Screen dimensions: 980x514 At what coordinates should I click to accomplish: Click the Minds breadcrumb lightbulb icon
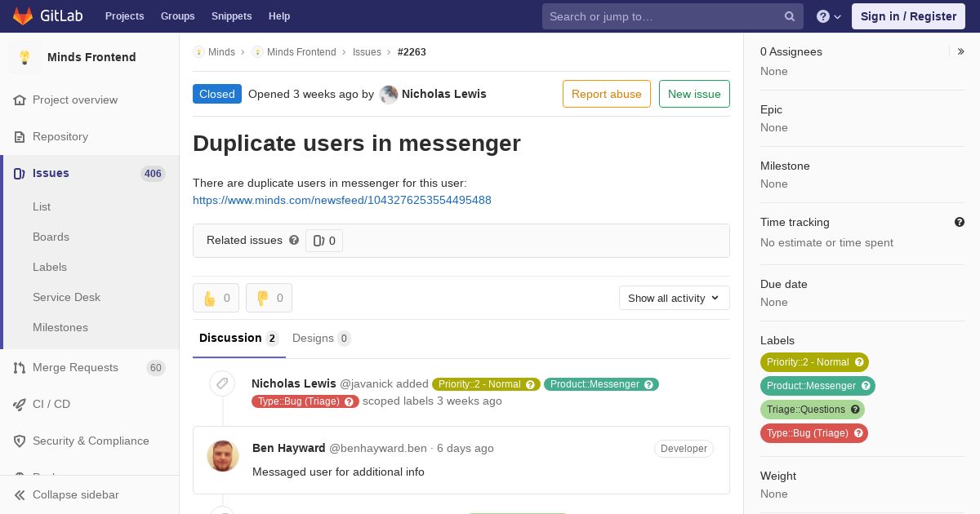coord(198,52)
